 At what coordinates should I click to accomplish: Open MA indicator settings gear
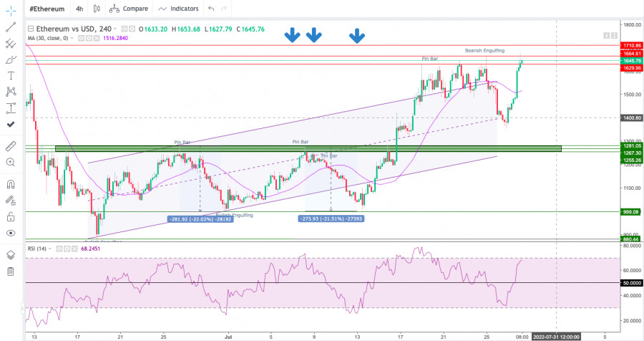point(89,38)
